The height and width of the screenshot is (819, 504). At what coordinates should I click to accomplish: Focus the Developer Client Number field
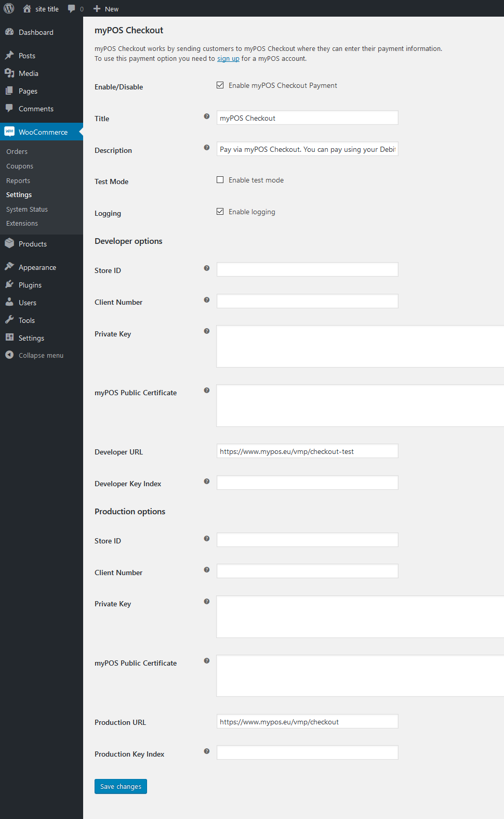coord(308,301)
